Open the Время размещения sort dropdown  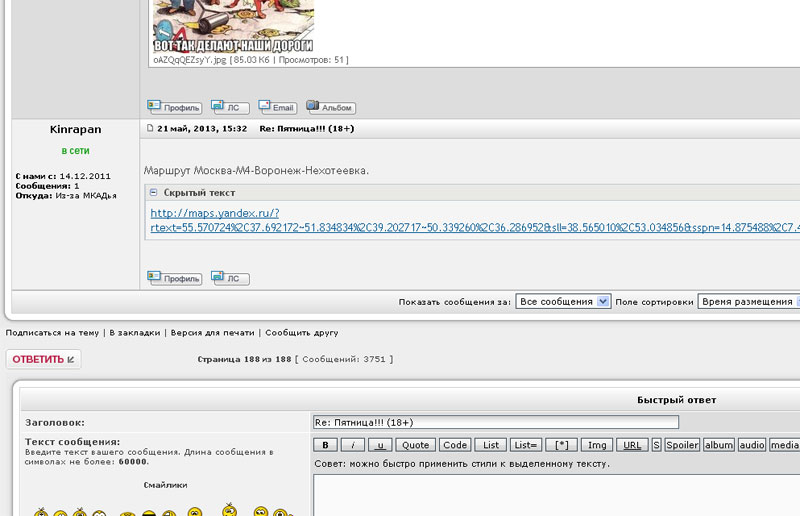(x=747, y=301)
